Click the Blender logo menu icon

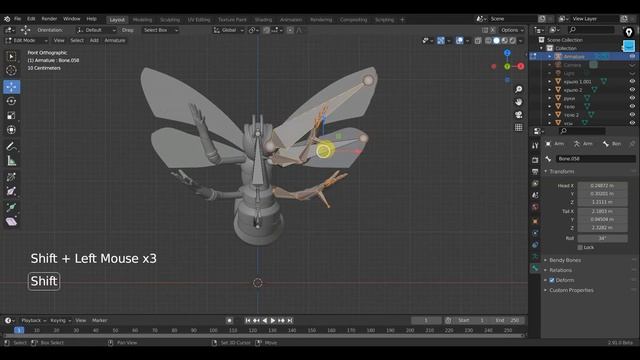point(7,19)
